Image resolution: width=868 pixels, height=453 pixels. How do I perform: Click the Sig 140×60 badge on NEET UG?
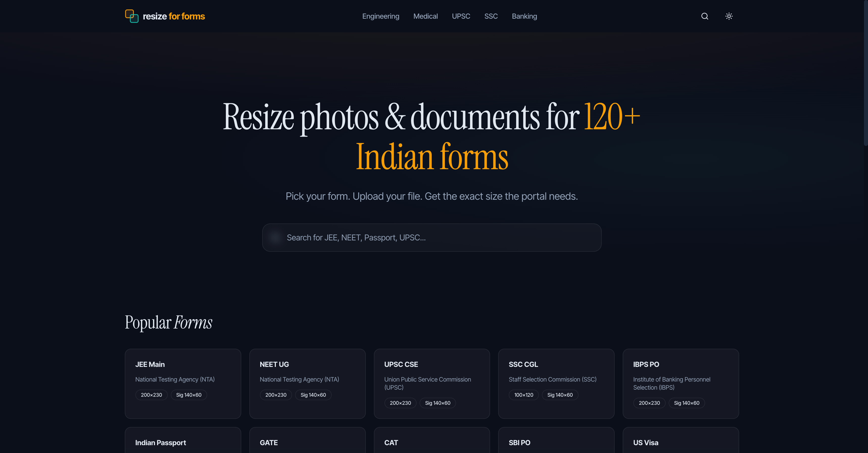(313, 395)
